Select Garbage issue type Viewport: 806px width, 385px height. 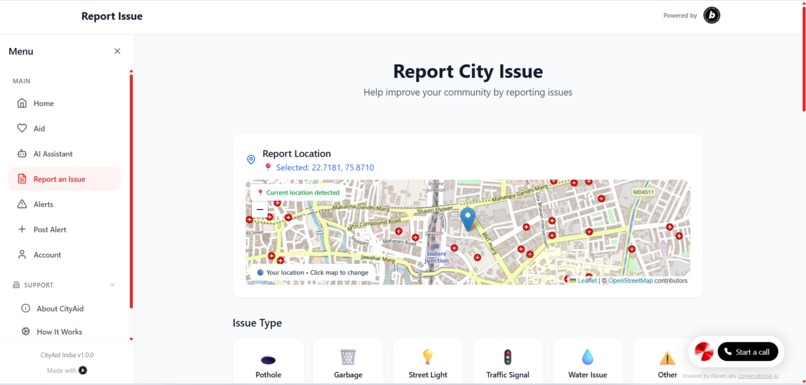(348, 361)
